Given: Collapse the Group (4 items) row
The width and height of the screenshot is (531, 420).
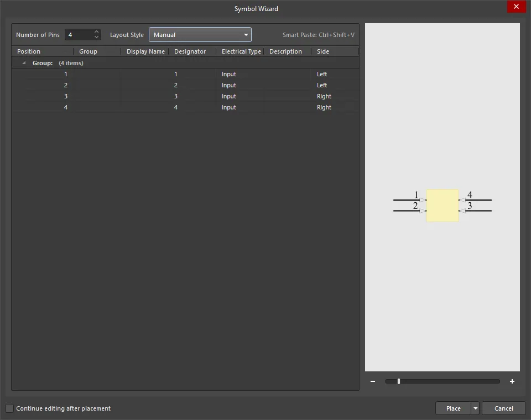Looking at the screenshot, I should click(x=24, y=63).
